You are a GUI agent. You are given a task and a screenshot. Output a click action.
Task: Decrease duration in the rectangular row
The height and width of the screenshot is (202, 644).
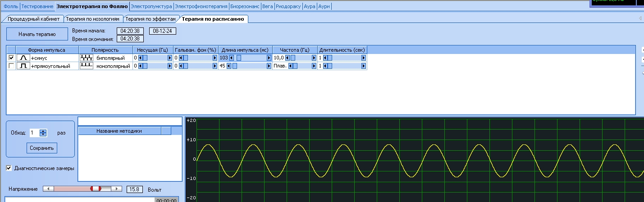click(x=325, y=66)
